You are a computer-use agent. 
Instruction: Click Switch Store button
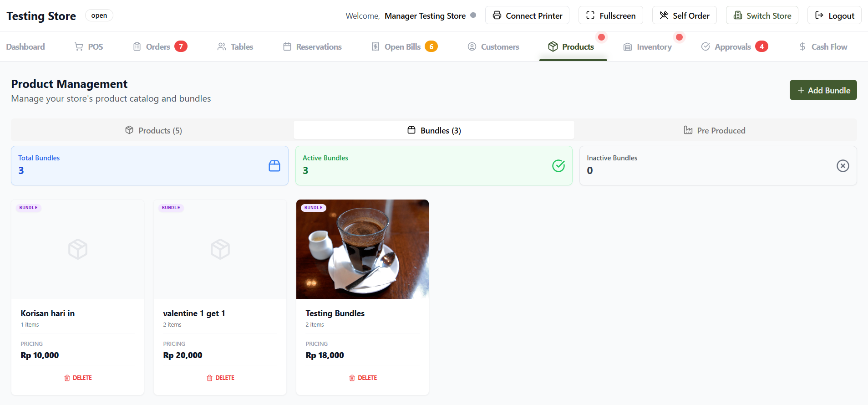[761, 15]
